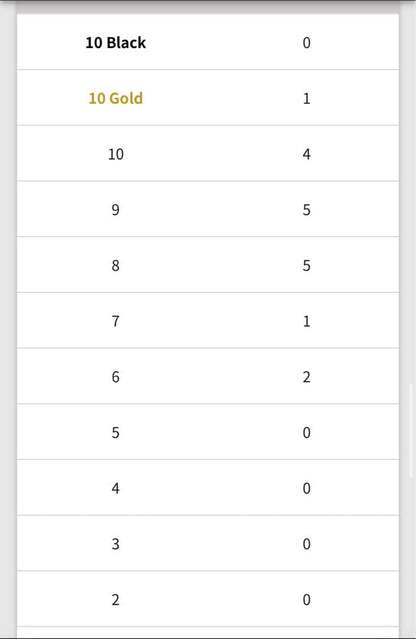Viewport: 416px width, 639px height.
Task: Click the grade 6 row label
Action: click(x=115, y=377)
